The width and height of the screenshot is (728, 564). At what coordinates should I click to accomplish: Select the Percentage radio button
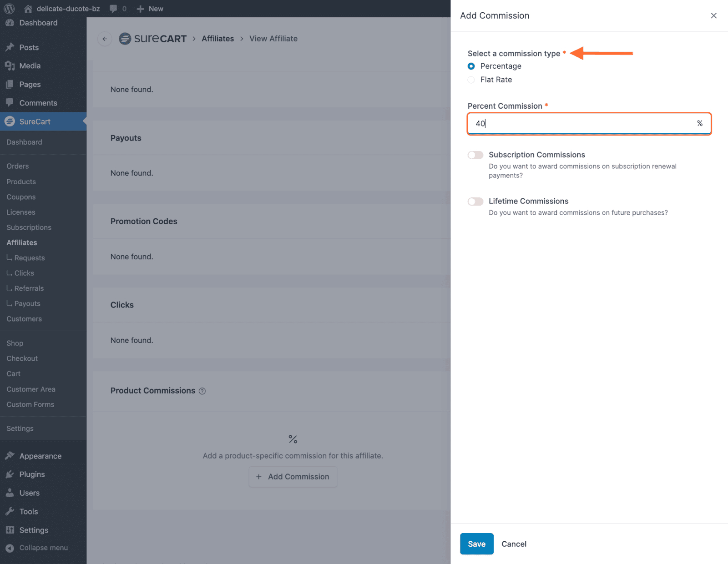[x=471, y=66]
